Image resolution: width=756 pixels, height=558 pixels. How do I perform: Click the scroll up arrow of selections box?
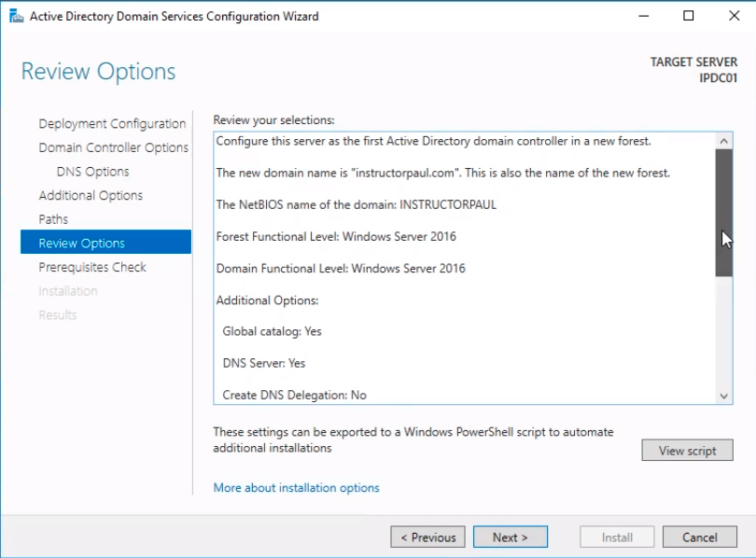723,141
